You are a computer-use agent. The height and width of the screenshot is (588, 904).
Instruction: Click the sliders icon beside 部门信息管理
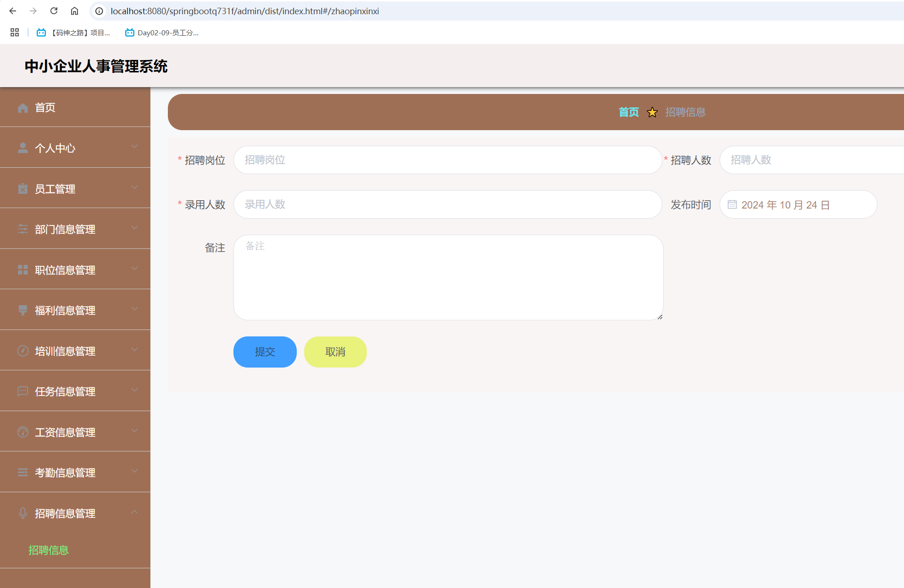(x=23, y=229)
